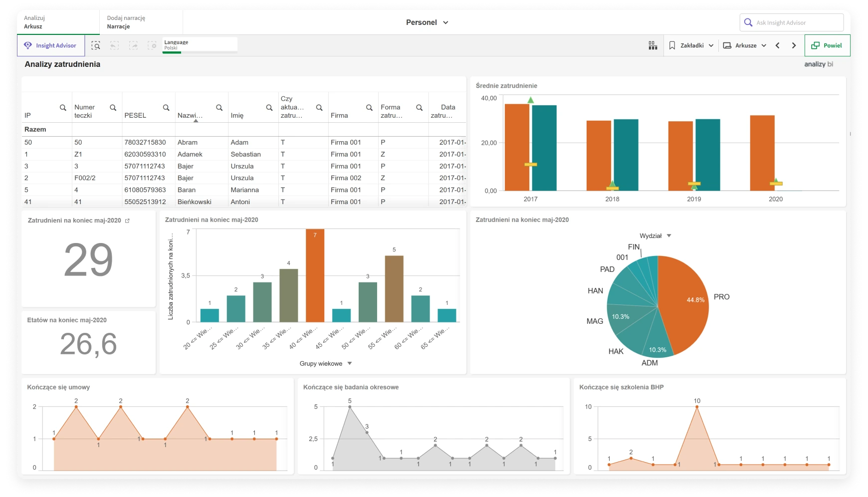Click the clear all selections icon
This screenshot has width=868, height=497.
point(152,45)
